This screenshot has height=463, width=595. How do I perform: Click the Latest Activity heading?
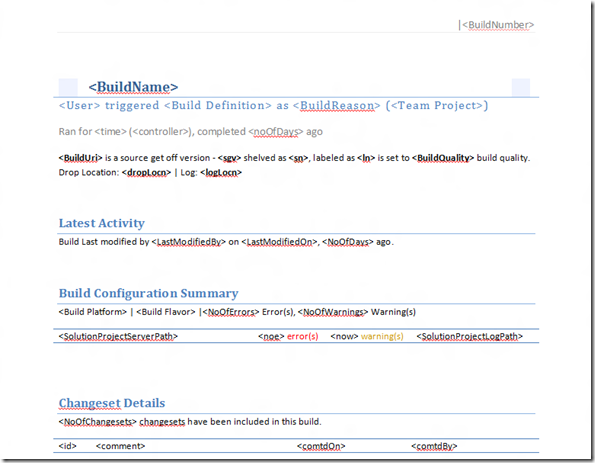[x=102, y=223]
